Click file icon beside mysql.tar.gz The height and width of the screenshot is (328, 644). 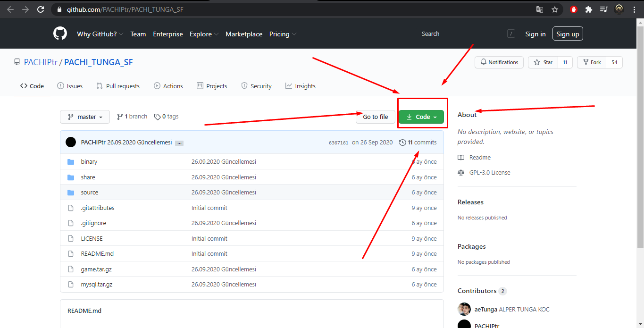point(71,285)
